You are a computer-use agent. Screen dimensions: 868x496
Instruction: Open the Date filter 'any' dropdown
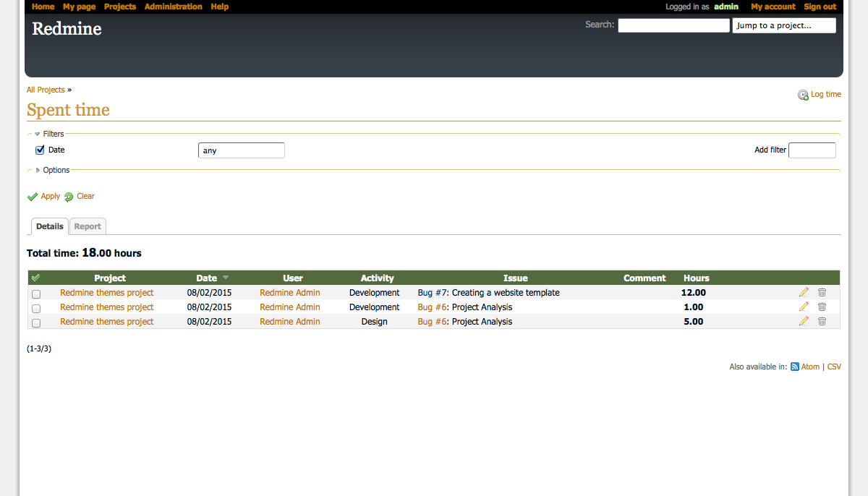(242, 150)
